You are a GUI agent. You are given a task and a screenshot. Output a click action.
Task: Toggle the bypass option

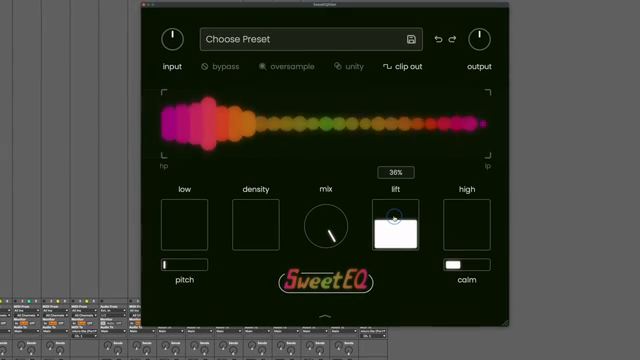220,67
